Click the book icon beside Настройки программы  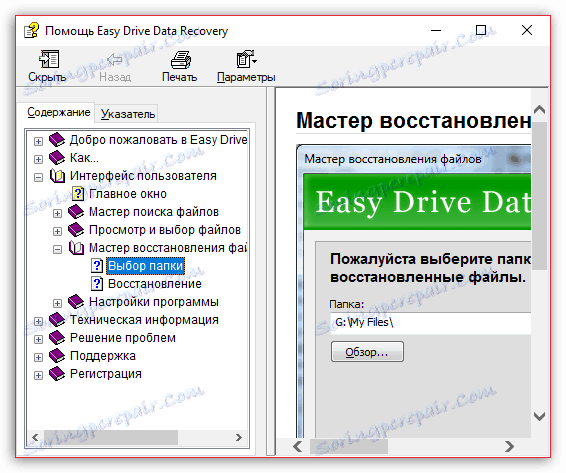(x=76, y=302)
